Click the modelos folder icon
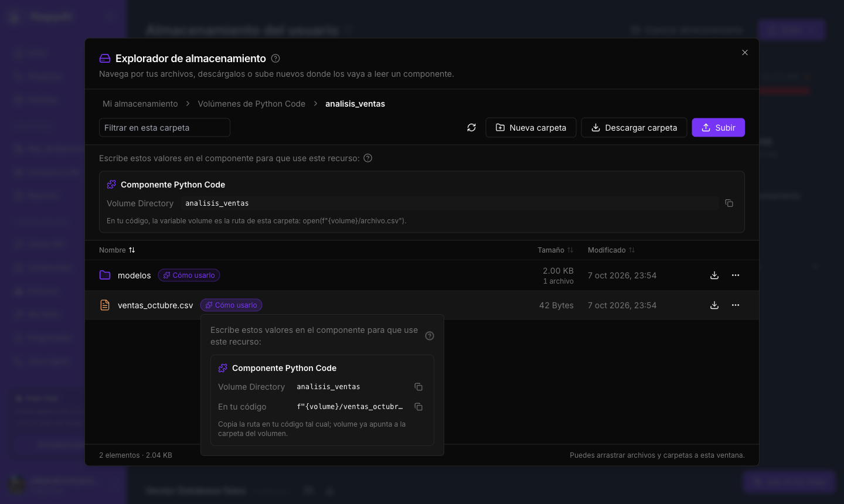This screenshot has height=504, width=844. (x=105, y=275)
